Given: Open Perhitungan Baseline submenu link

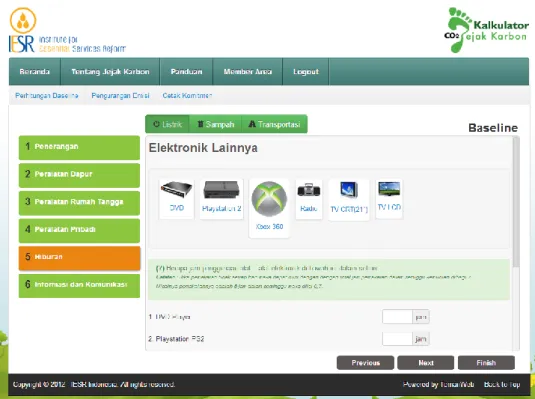Looking at the screenshot, I should (x=47, y=96).
